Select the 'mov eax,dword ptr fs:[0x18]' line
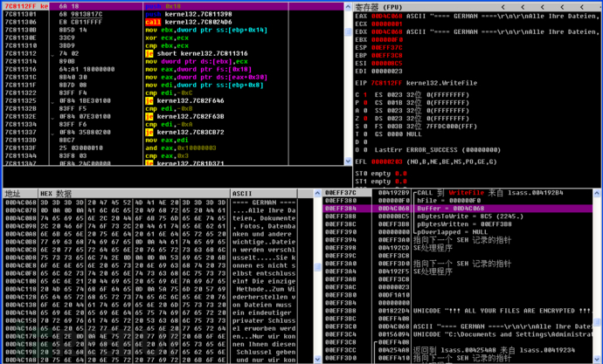 pos(198,69)
